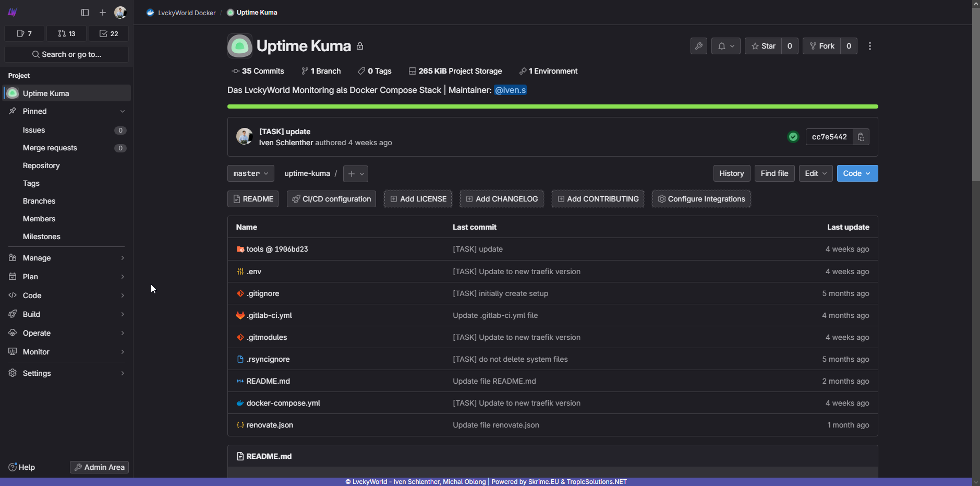Image resolution: width=980 pixels, height=486 pixels.
Task: Open the master branch selector
Action: pos(250,173)
